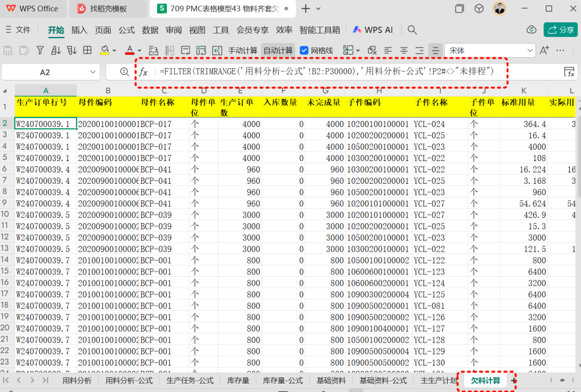
Task: Click the freeze panes grid icon
Action: point(348,50)
